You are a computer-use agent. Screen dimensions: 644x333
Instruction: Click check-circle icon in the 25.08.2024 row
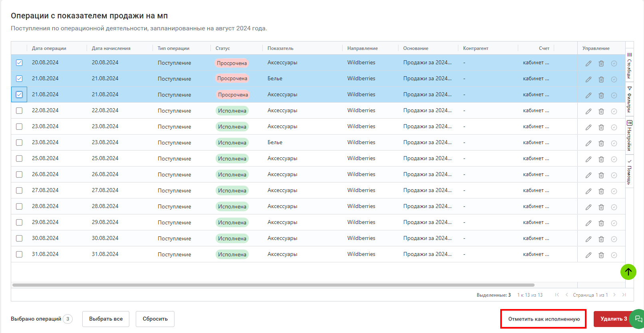614,159
